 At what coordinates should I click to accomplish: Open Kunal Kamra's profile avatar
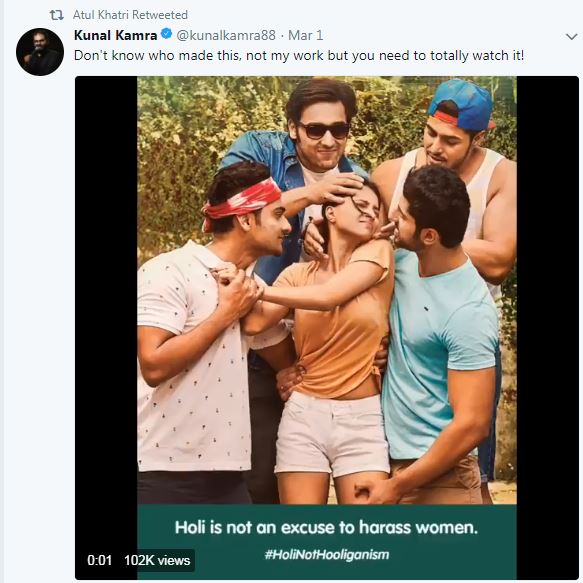pos(40,52)
